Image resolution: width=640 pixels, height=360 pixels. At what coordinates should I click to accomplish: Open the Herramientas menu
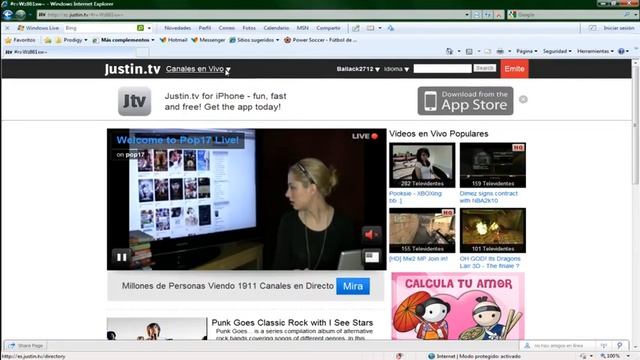tap(595, 51)
